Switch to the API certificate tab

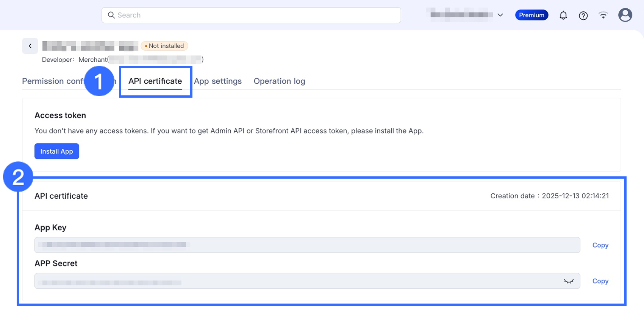pyautogui.click(x=155, y=81)
